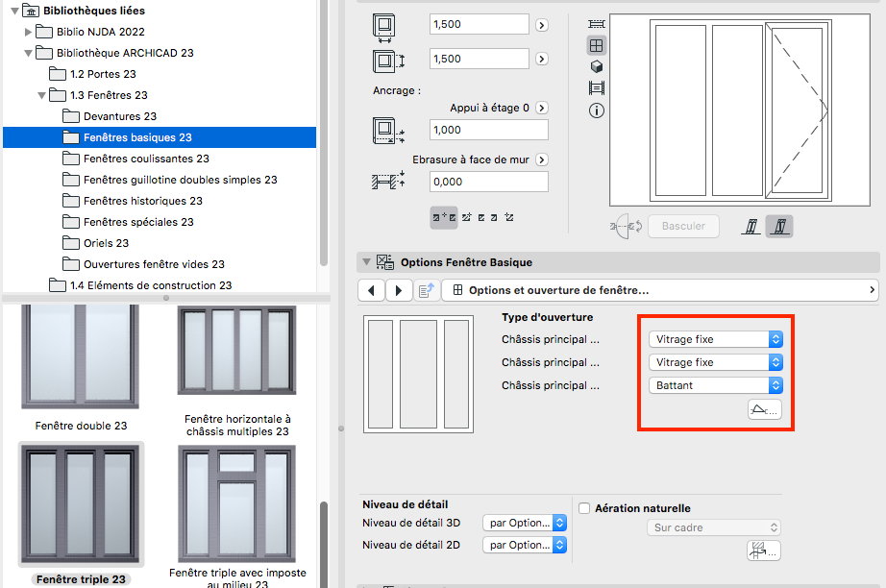Click the window width dimension icon
The height and width of the screenshot is (588, 886).
384,28
